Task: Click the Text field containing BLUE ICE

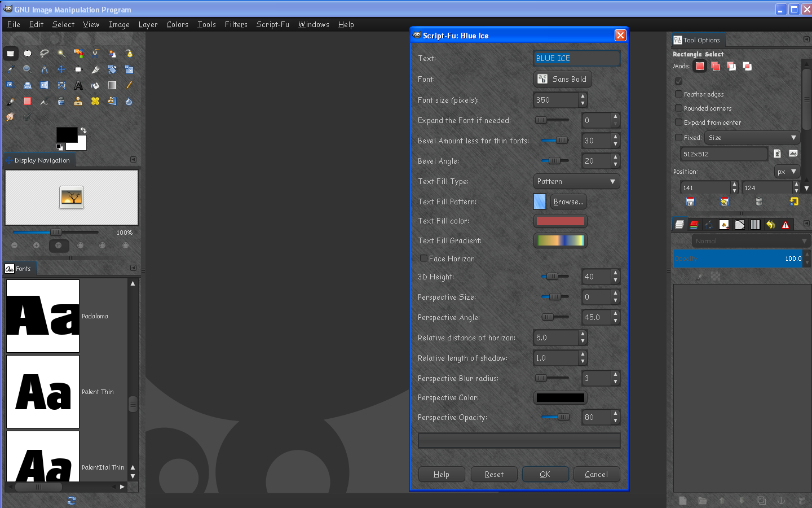Action: click(576, 58)
